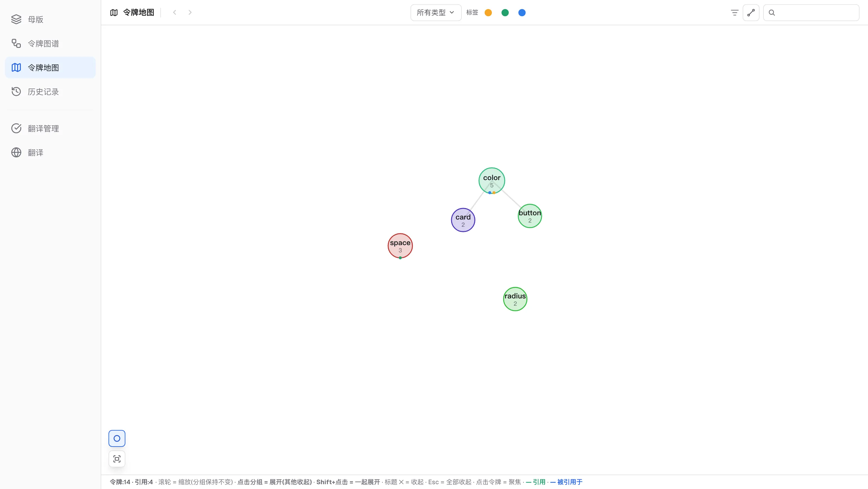Filter by the orange tag dot

coord(488,12)
